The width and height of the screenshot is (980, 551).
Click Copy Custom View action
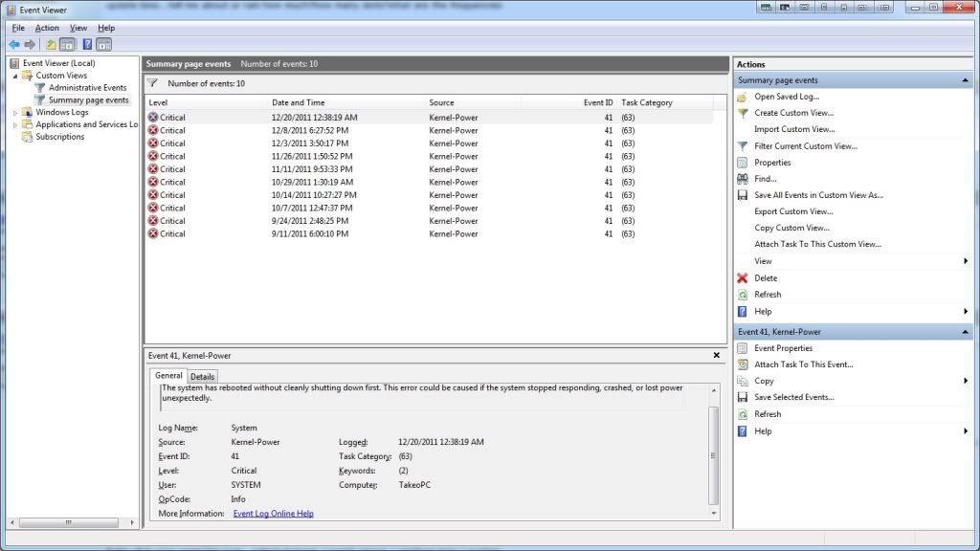(x=791, y=228)
